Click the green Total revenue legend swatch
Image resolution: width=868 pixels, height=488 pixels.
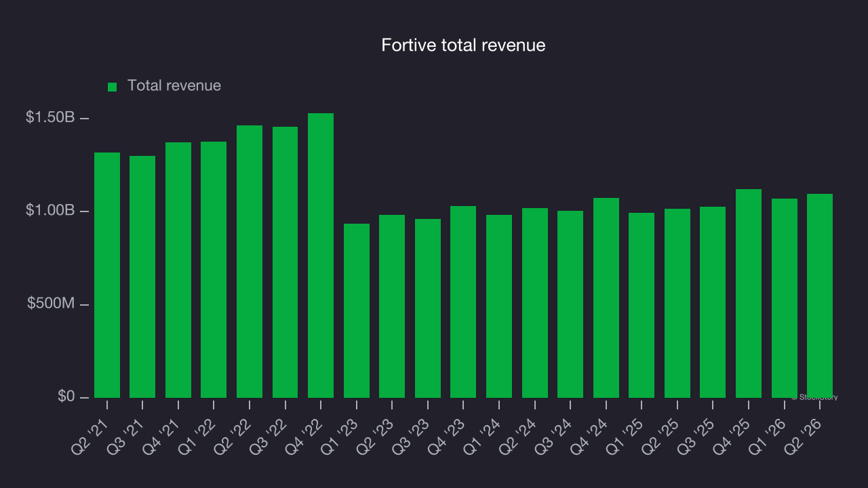(x=113, y=87)
